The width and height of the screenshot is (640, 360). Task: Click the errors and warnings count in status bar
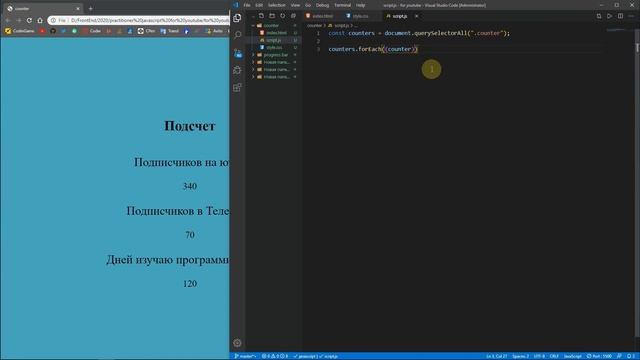tap(274, 356)
